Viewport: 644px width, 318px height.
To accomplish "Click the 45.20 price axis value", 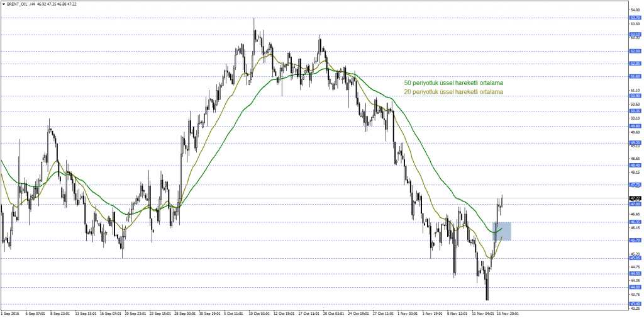I will pos(635,254).
